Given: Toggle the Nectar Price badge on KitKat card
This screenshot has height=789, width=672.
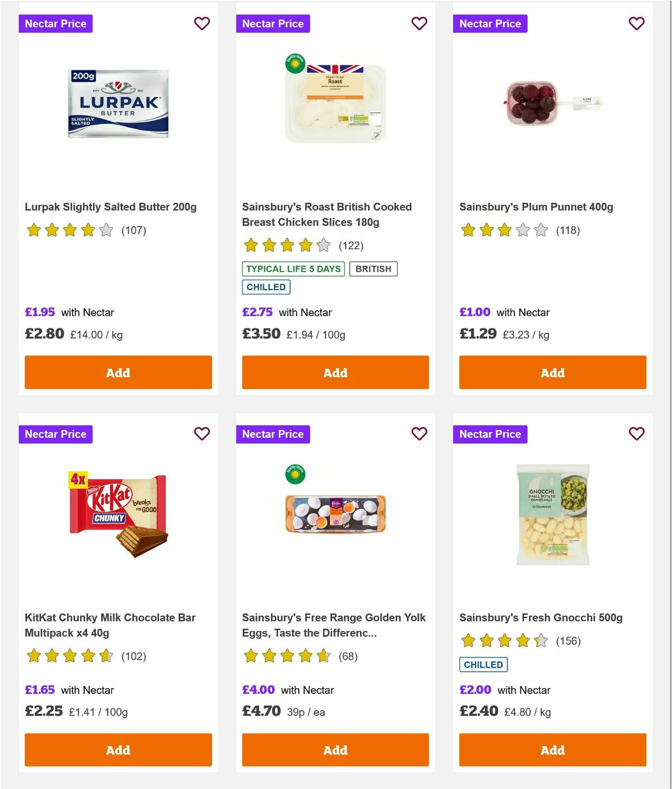Looking at the screenshot, I should click(55, 434).
